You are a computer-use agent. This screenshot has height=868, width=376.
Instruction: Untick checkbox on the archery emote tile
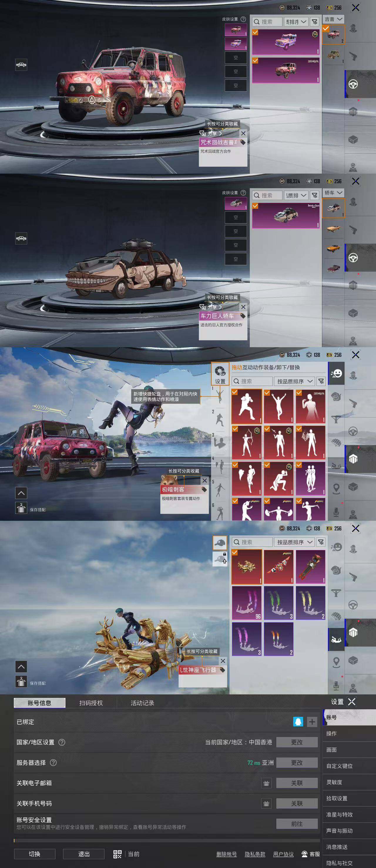tap(235, 429)
